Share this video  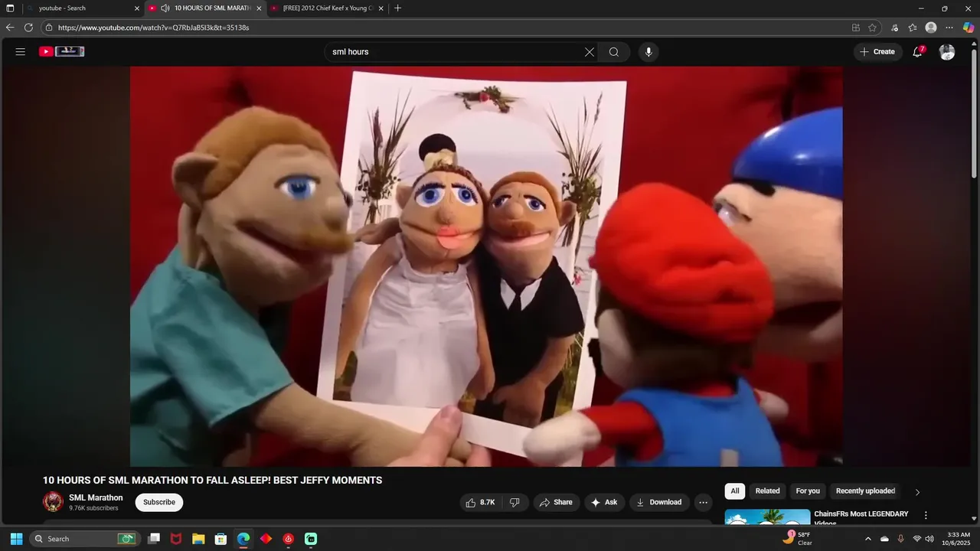point(556,502)
